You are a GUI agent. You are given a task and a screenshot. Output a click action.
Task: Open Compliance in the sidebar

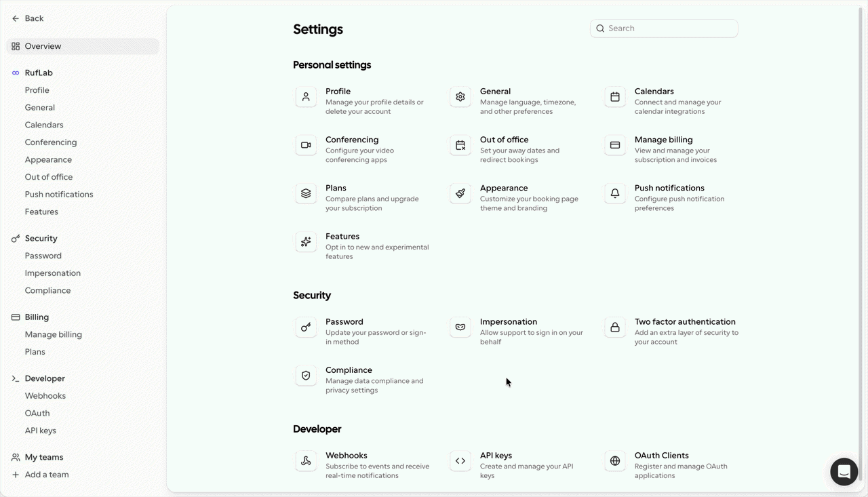point(47,291)
